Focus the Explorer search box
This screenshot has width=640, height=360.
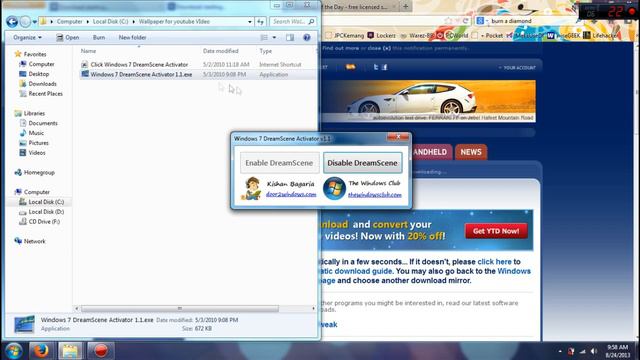[292, 22]
